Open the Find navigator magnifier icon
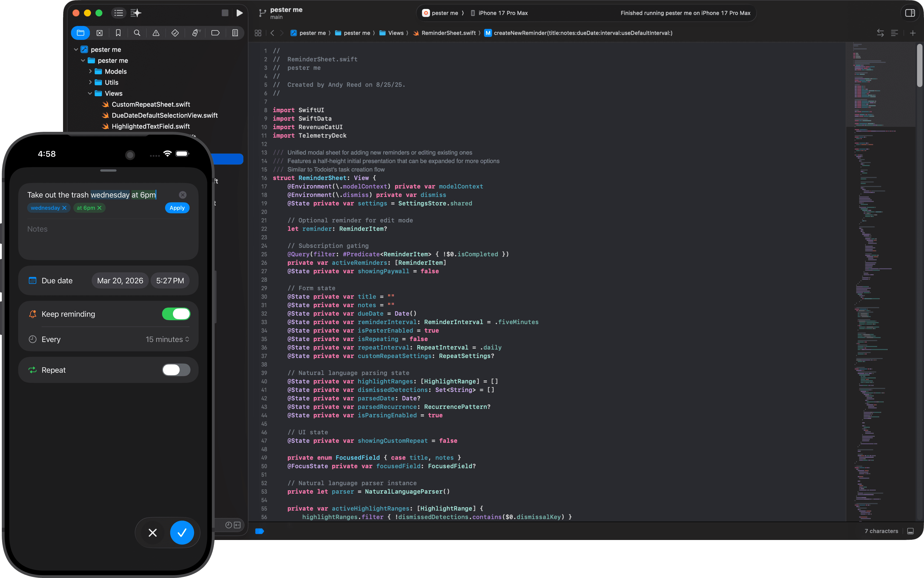Viewport: 924px width, 578px height. pyautogui.click(x=137, y=33)
